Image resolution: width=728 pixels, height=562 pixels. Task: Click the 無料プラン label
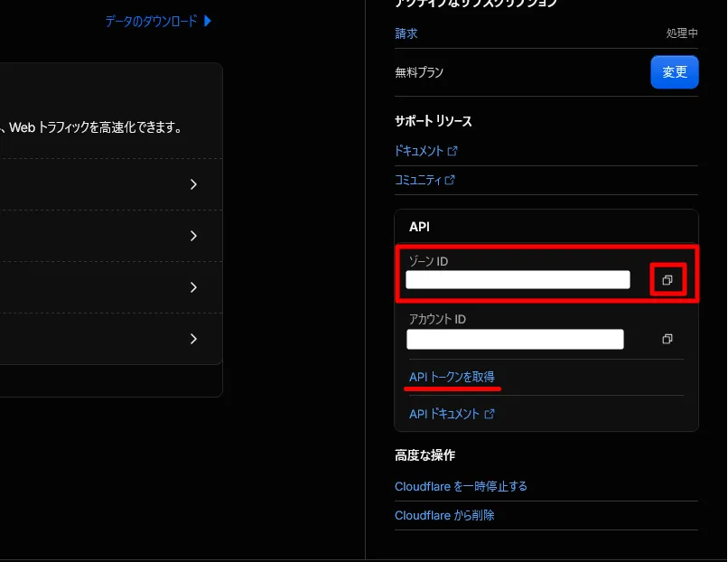click(x=419, y=72)
